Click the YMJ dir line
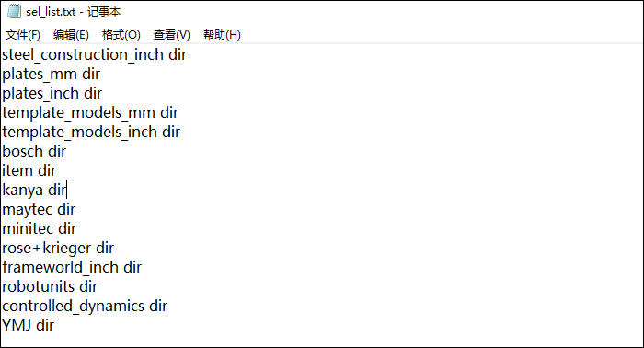This screenshot has height=348, width=644. point(28,325)
